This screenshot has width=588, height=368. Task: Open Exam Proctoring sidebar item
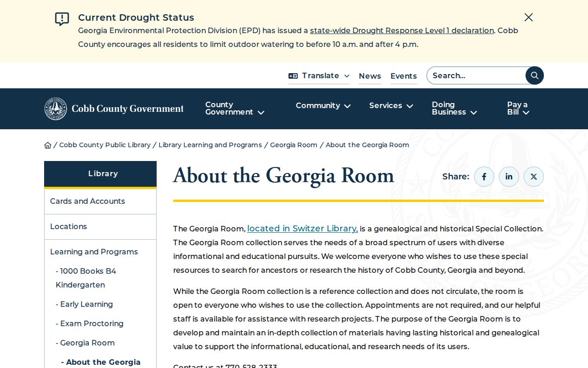90,323
